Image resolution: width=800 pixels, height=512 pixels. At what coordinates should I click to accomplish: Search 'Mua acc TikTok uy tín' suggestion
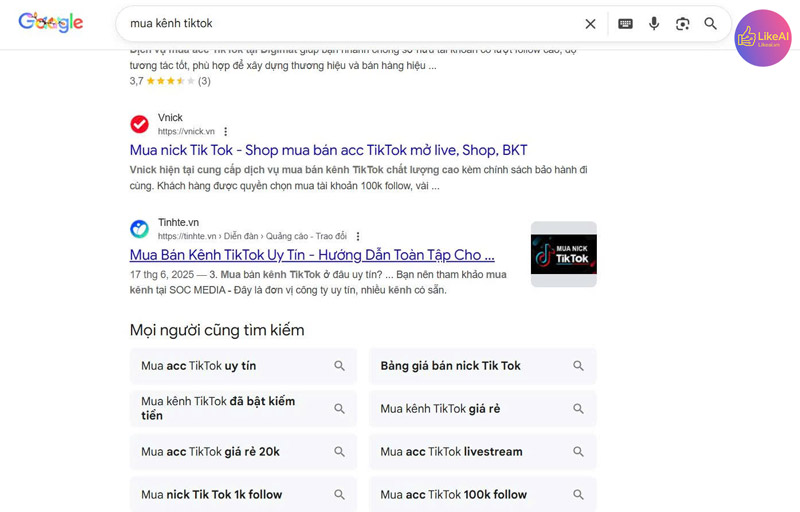[243, 366]
